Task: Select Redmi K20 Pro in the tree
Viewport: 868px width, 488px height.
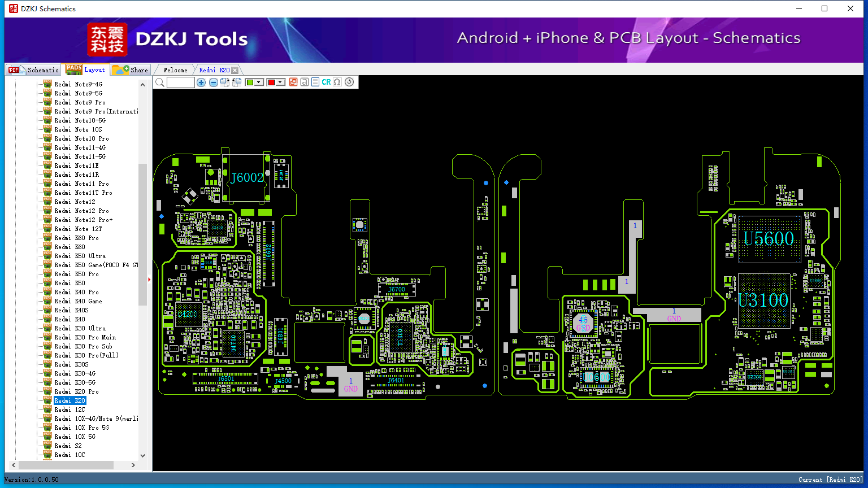Action: point(76,391)
